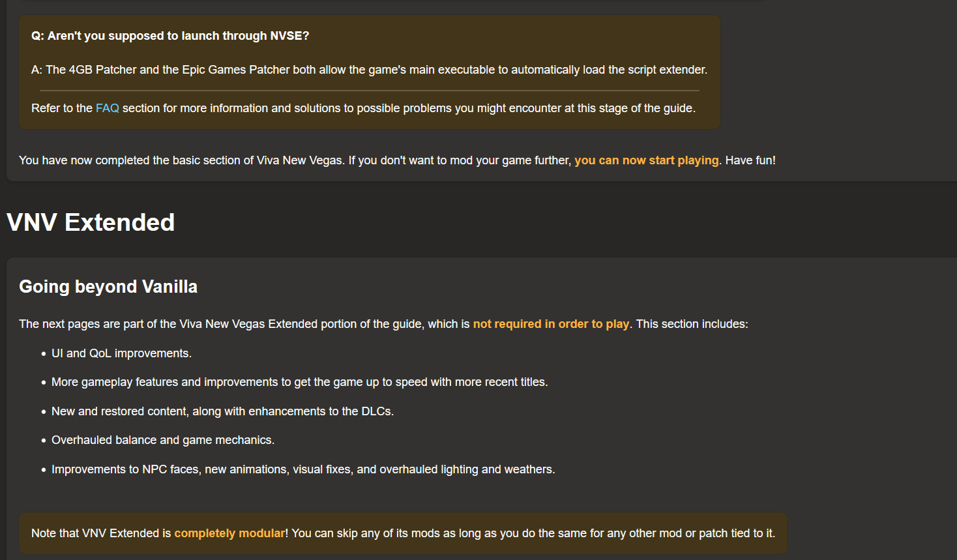Click the answer about the 4GB Patcher

[369, 70]
